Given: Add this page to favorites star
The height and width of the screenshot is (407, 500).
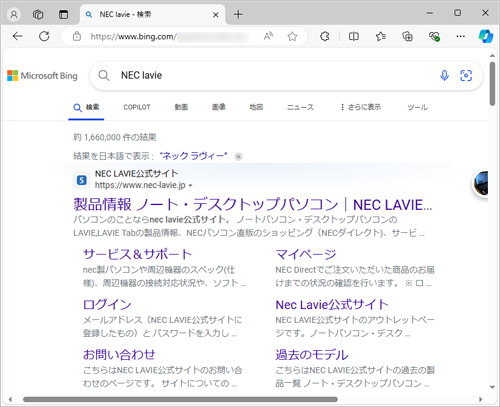Looking at the screenshot, I should 292,36.
